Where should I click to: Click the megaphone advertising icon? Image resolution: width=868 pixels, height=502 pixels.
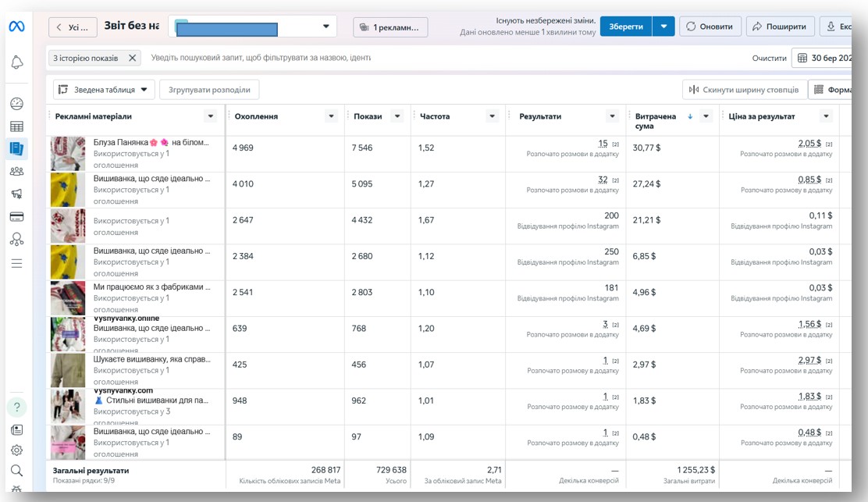[17, 194]
